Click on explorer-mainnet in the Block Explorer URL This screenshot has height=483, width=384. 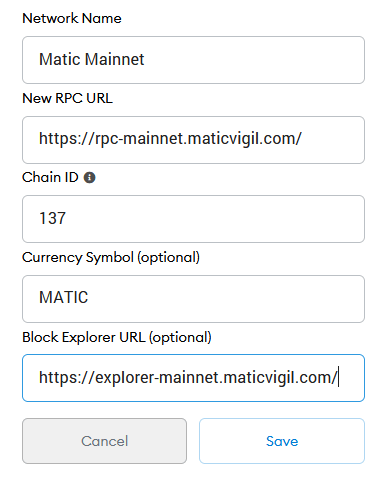pos(157,378)
